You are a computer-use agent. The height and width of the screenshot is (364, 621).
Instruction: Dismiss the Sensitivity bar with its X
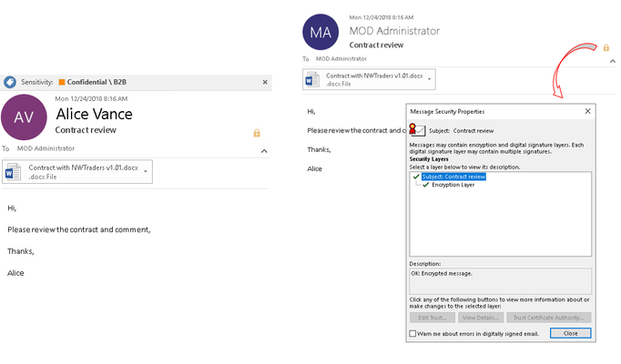[x=265, y=82]
